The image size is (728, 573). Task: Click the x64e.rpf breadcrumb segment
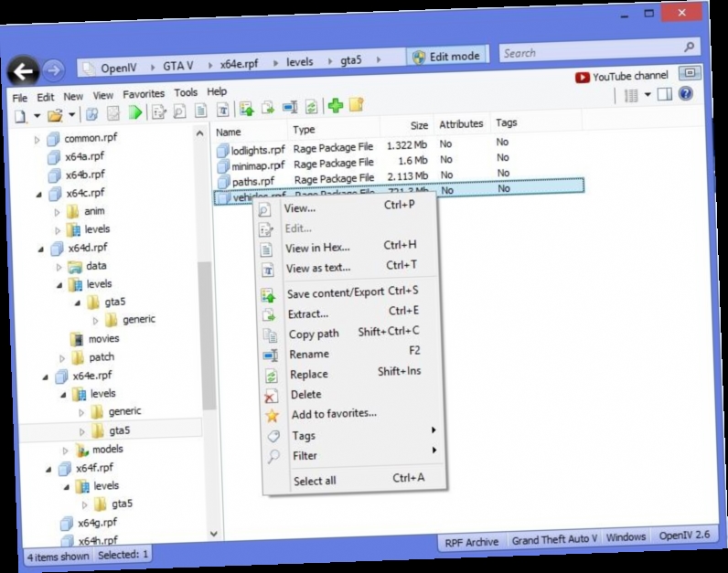239,64
